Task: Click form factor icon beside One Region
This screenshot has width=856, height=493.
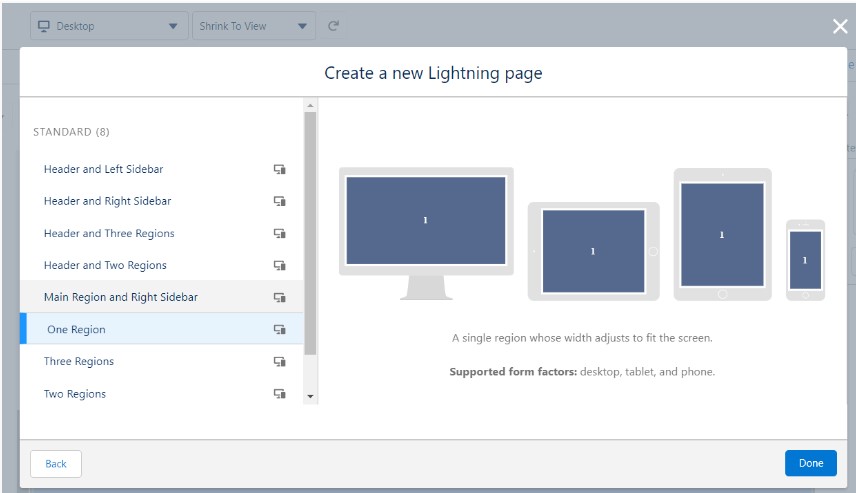Action: click(x=280, y=330)
